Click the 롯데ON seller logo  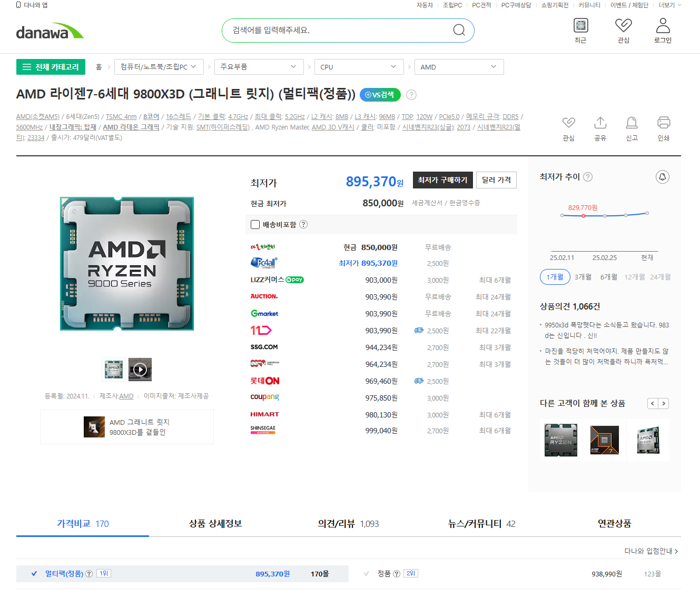265,381
